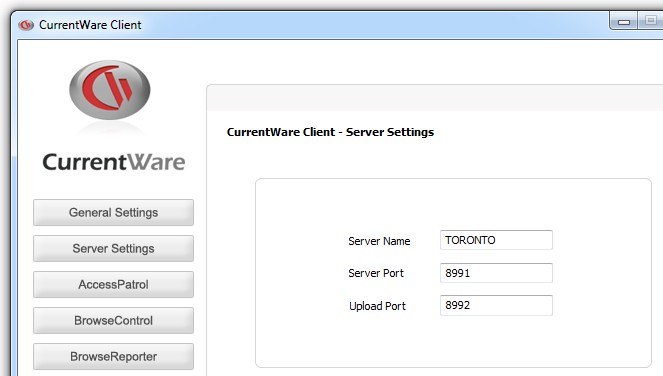
Task: Click the CurrentWare icon in the title bar
Action: [x=26, y=25]
